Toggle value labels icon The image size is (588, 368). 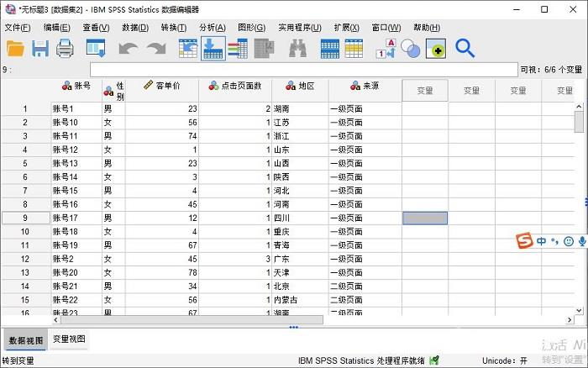[386, 49]
